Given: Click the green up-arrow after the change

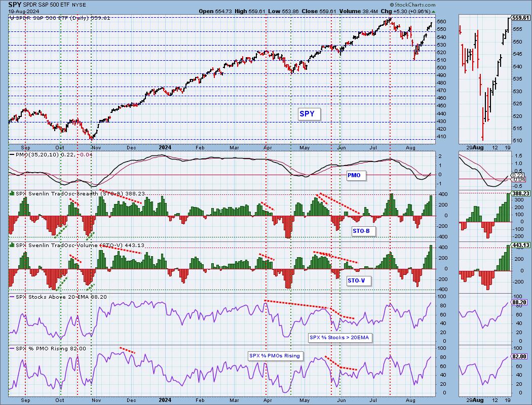Looking at the screenshot, I should pyautogui.click(x=434, y=11).
